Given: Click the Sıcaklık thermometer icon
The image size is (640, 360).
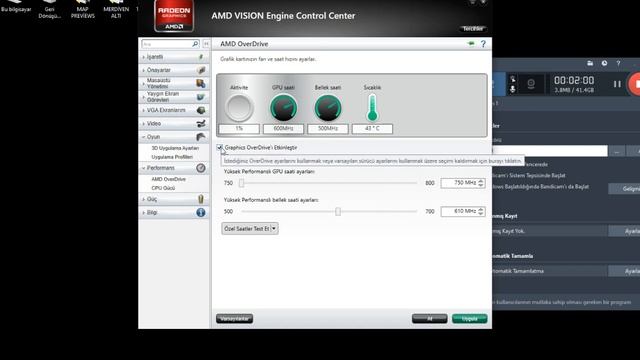Looking at the screenshot, I should [x=372, y=108].
